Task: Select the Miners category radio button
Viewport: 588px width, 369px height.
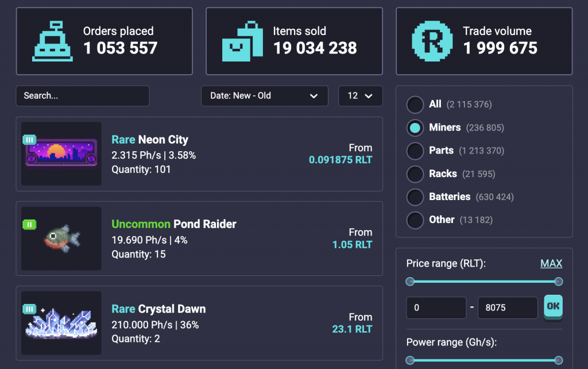Action: [415, 128]
